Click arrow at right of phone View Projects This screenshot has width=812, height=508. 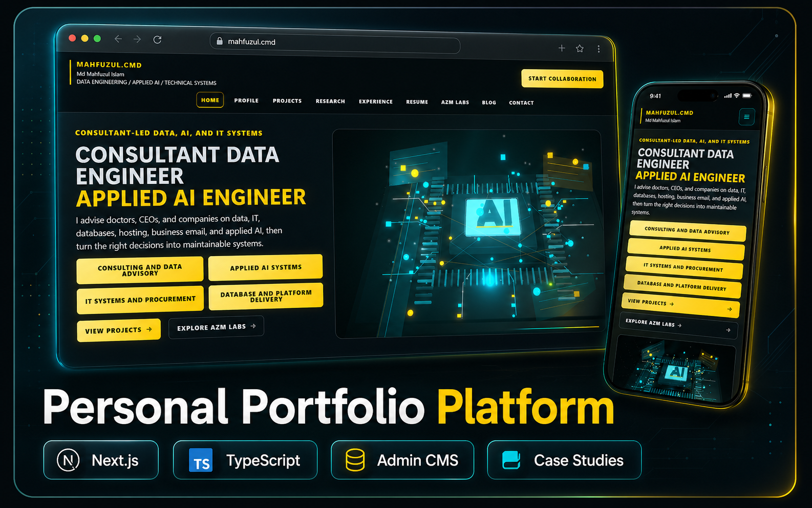point(730,309)
